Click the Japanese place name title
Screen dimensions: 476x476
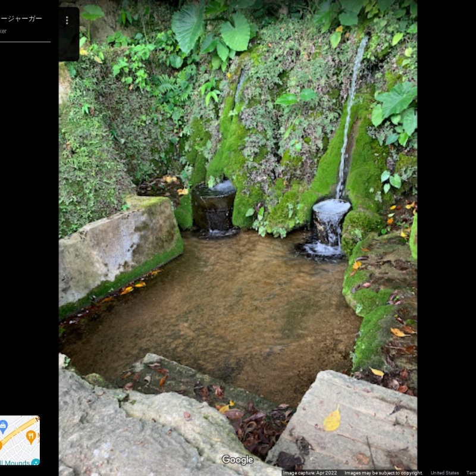(x=21, y=18)
